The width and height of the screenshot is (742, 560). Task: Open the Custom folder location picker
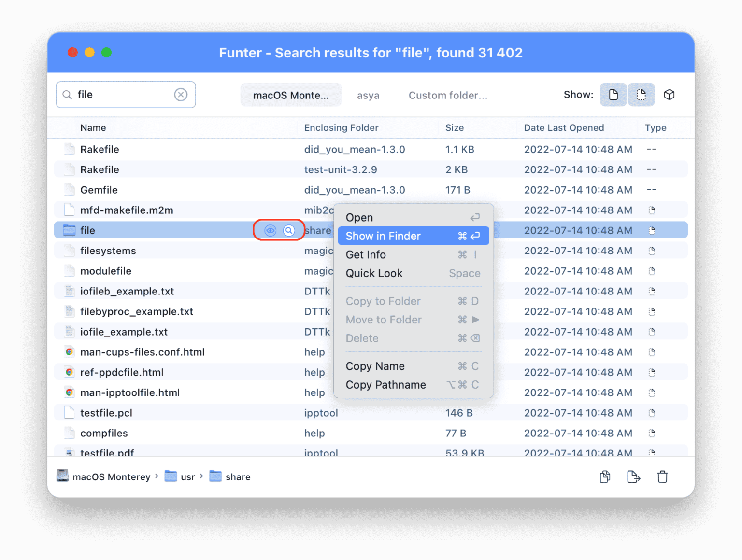coord(447,95)
